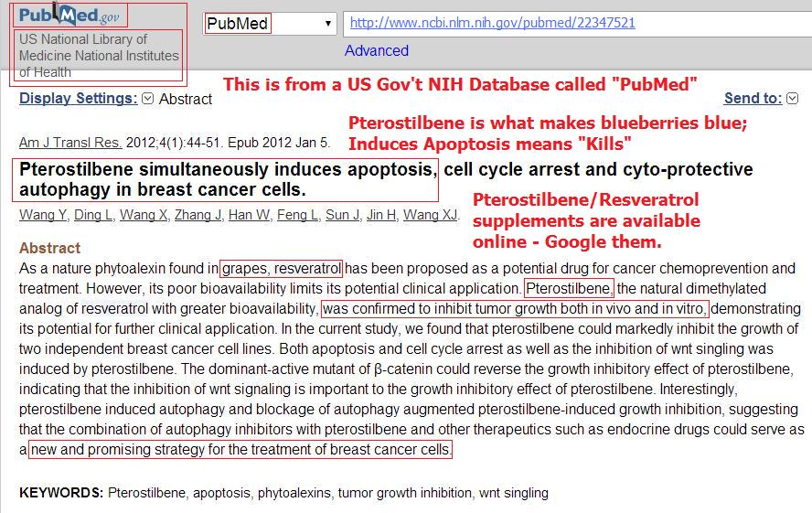Click 'new and promising strategy' sentence ending
Screen dimensions: 812x513
(x=240, y=449)
